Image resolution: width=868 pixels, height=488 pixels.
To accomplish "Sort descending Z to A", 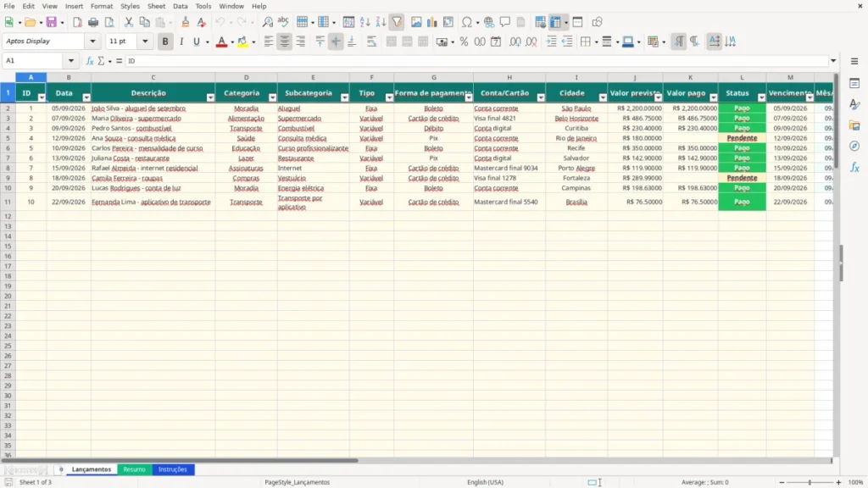I will [381, 22].
